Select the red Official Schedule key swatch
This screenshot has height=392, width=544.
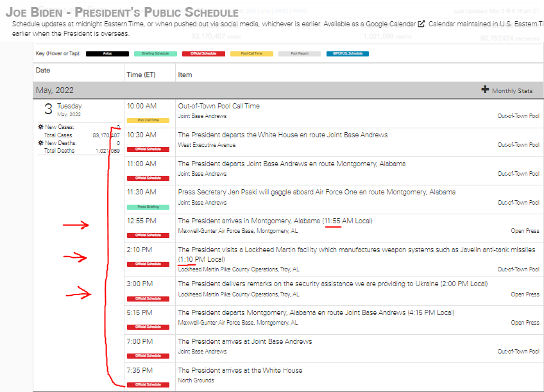tap(203, 54)
